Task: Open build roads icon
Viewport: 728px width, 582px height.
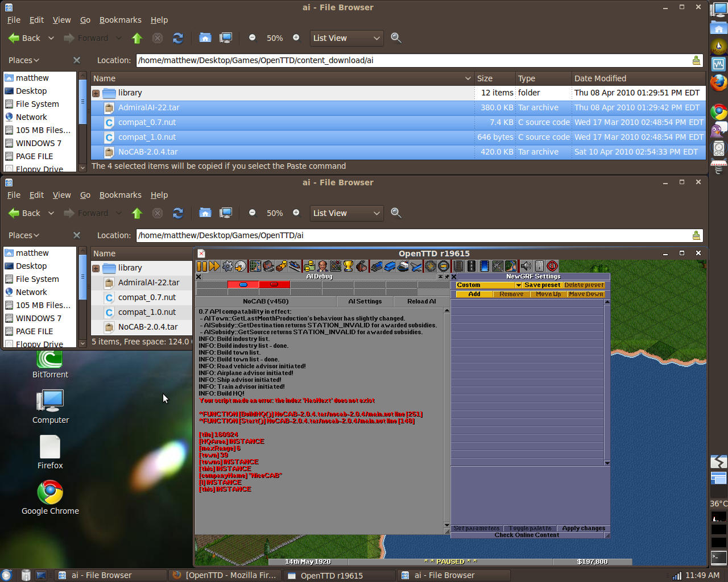Action: 471,266
